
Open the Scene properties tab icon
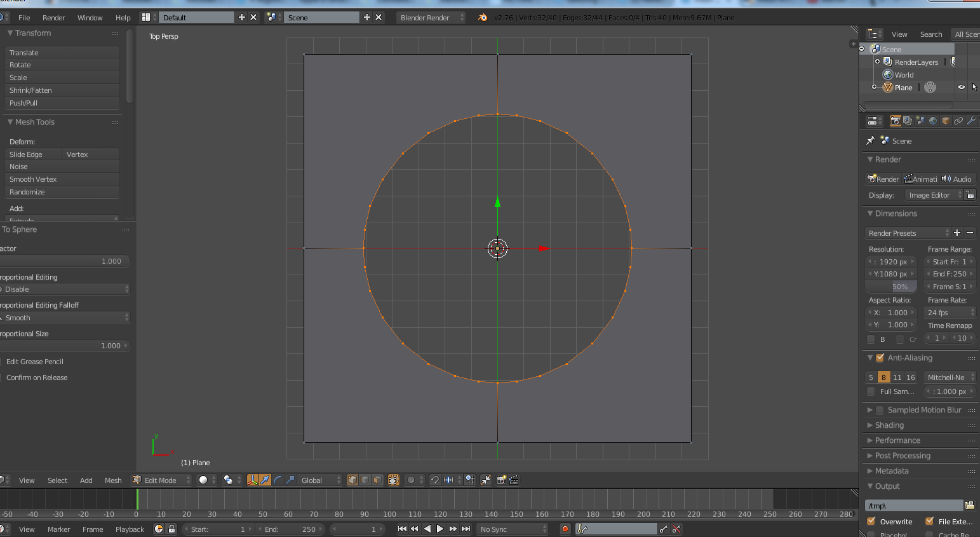[920, 121]
